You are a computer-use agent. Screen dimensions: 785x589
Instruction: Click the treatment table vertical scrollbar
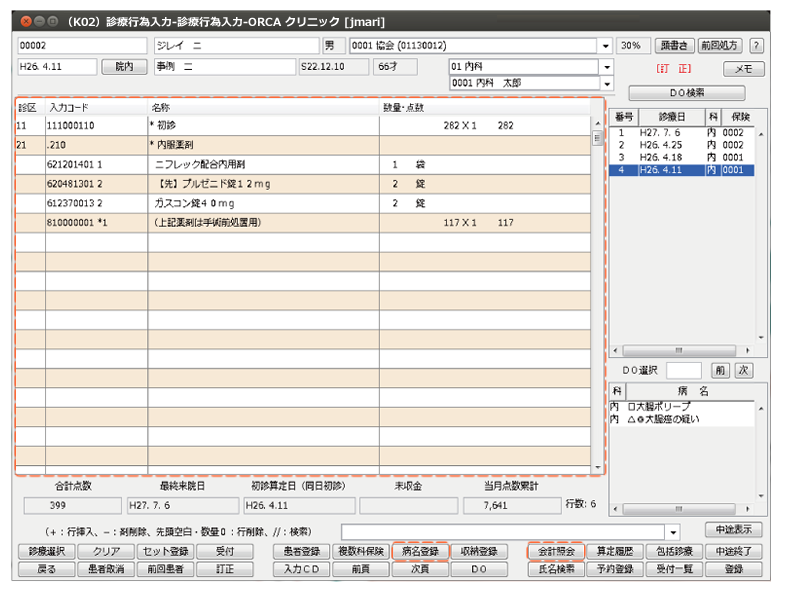(598, 300)
